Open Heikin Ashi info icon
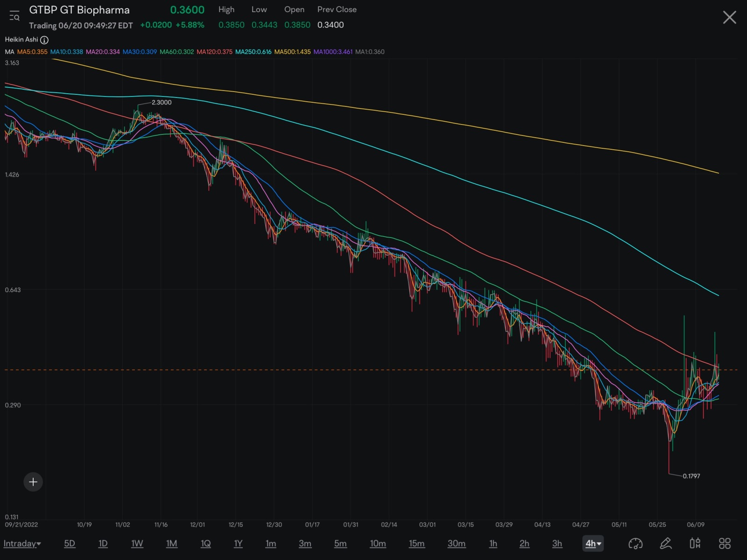The height and width of the screenshot is (560, 747). [x=44, y=40]
